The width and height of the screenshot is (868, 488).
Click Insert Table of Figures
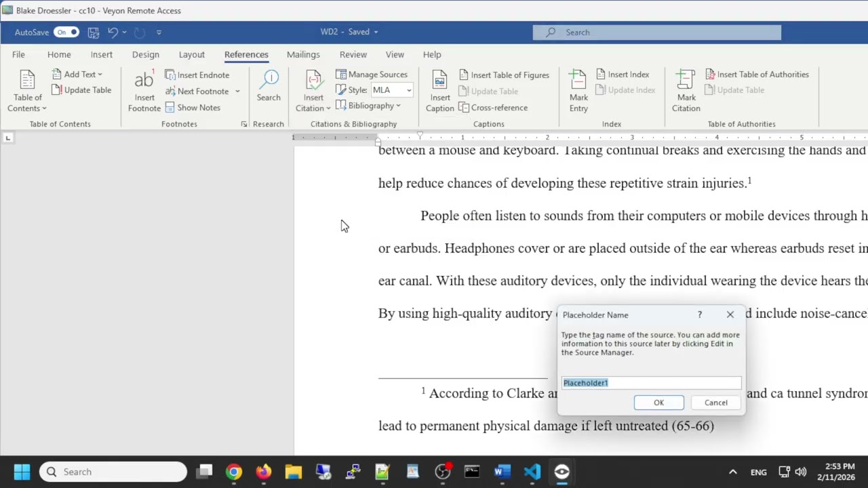click(x=504, y=75)
